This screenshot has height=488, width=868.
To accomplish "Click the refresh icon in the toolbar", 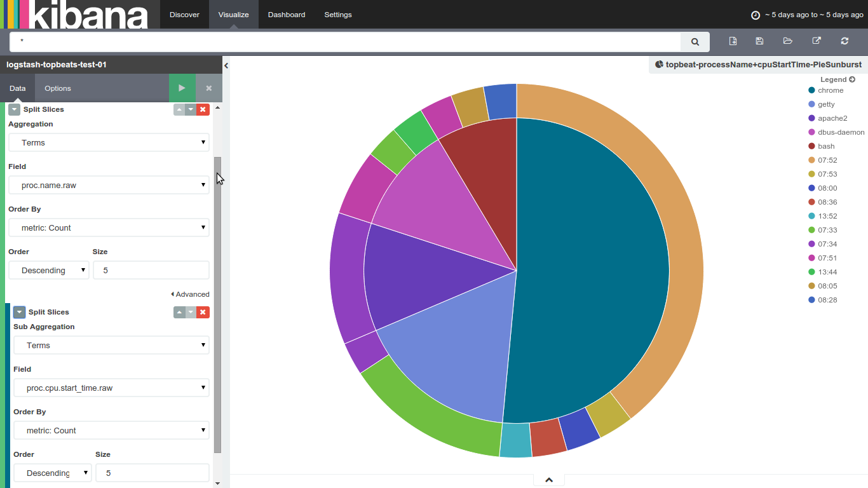I will pyautogui.click(x=844, y=41).
